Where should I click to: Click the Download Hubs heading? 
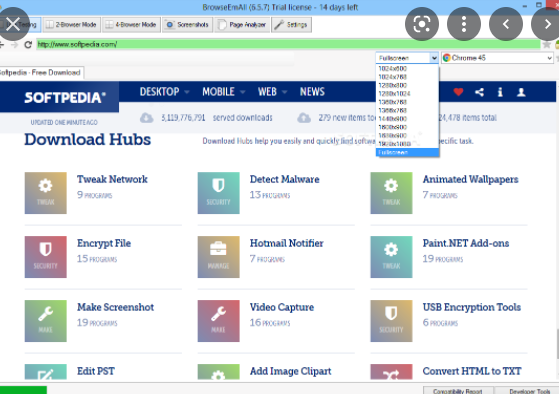coord(88,139)
